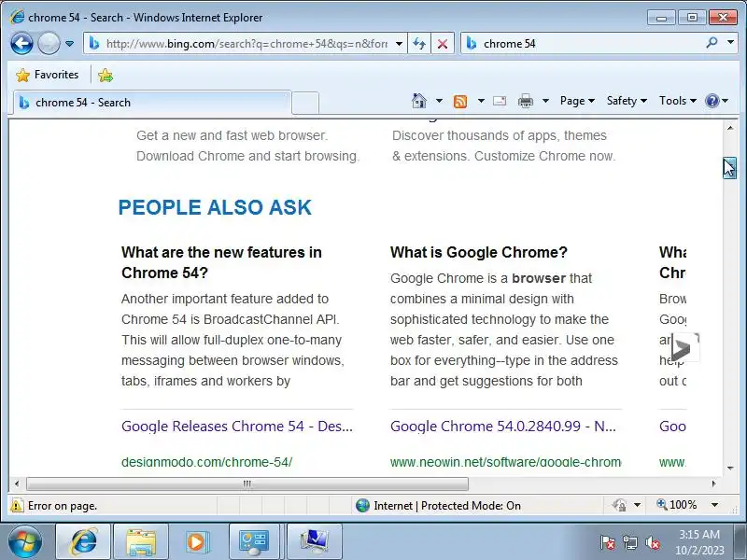
Task: Click the 'What is Google Chrome?' heading
Action: 479,252
